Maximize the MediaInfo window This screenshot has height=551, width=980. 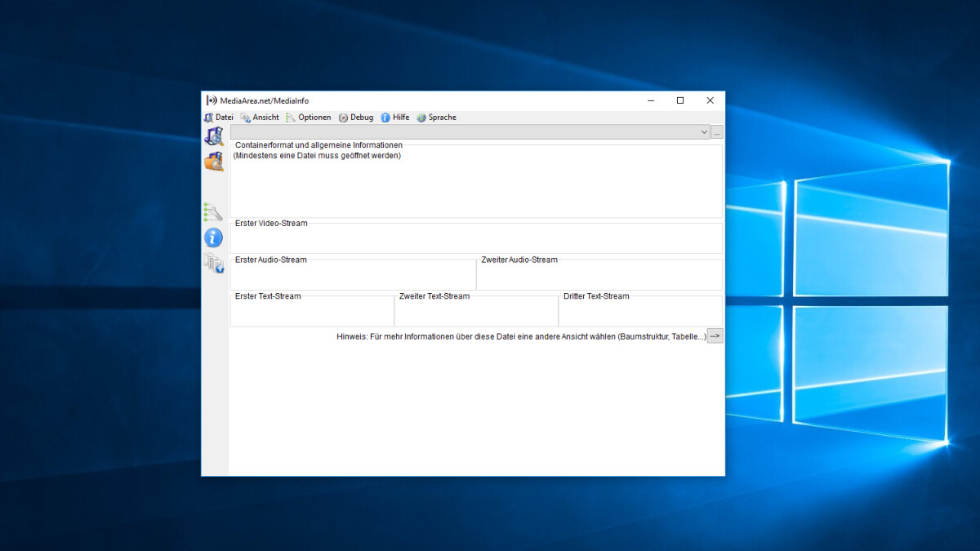click(x=680, y=100)
